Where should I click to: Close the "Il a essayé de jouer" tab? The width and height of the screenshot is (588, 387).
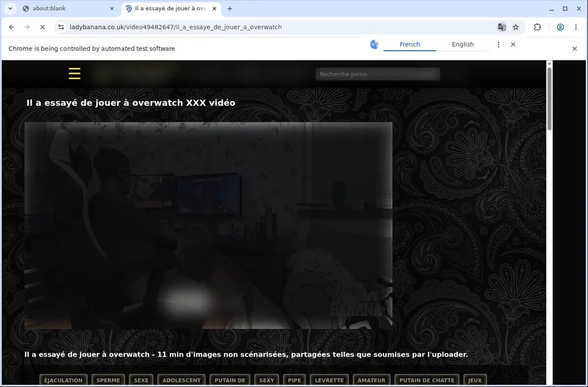click(214, 8)
